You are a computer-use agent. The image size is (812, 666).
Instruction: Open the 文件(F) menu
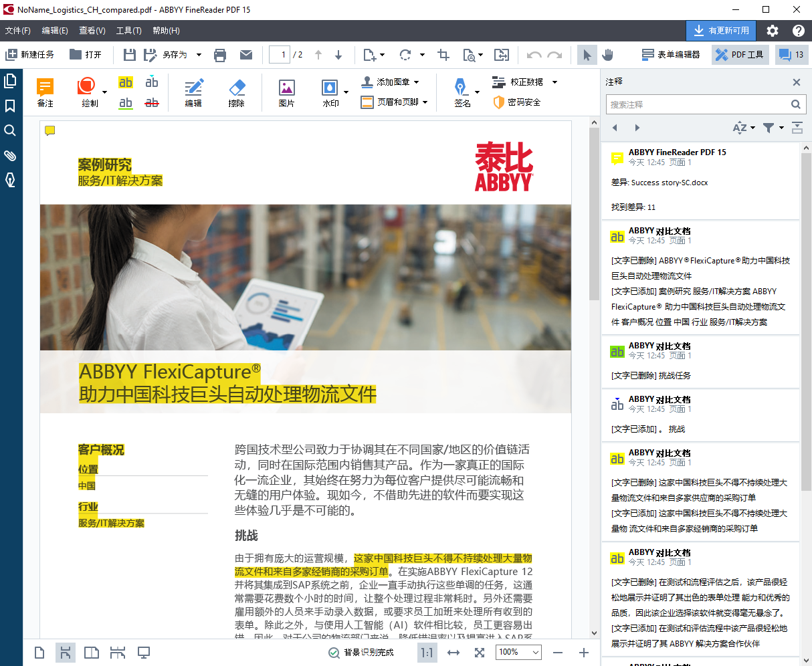tap(18, 31)
